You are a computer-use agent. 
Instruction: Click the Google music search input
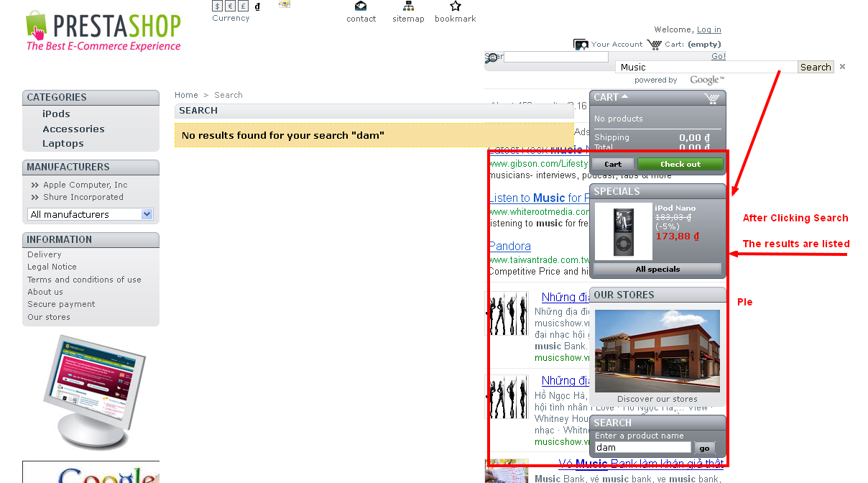tap(706, 67)
